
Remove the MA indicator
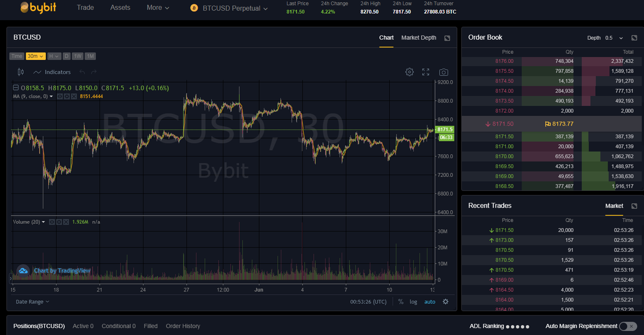73,96
